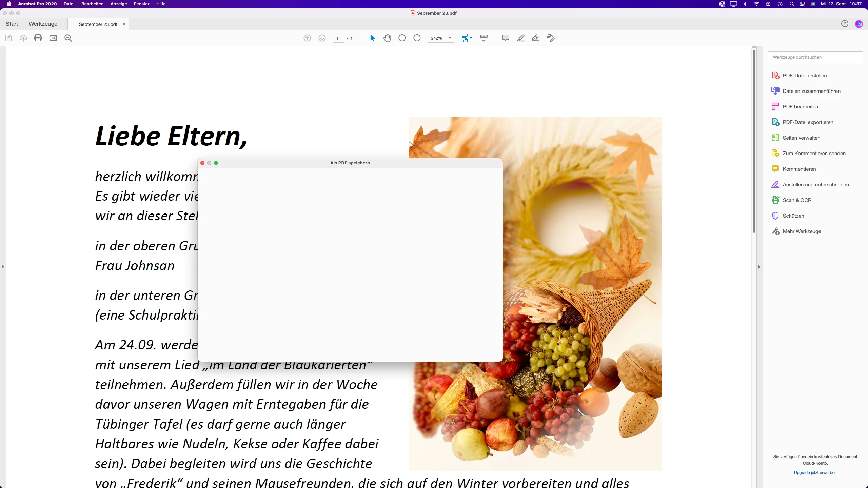Add a sticky note comment
This screenshot has width=868, height=488.
tap(506, 38)
